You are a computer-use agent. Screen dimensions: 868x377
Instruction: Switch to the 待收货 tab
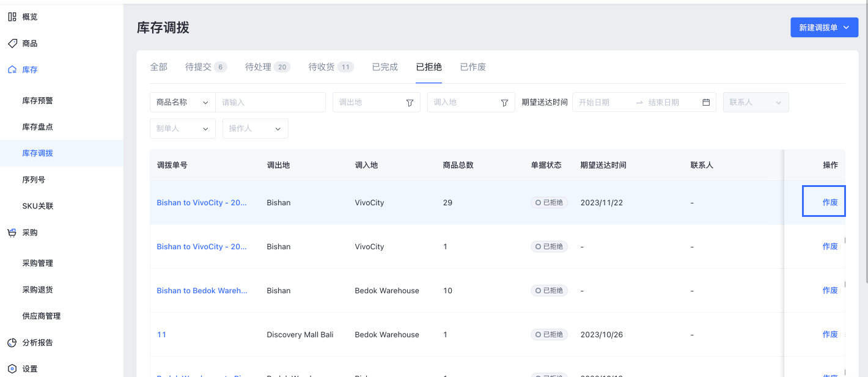pos(331,67)
